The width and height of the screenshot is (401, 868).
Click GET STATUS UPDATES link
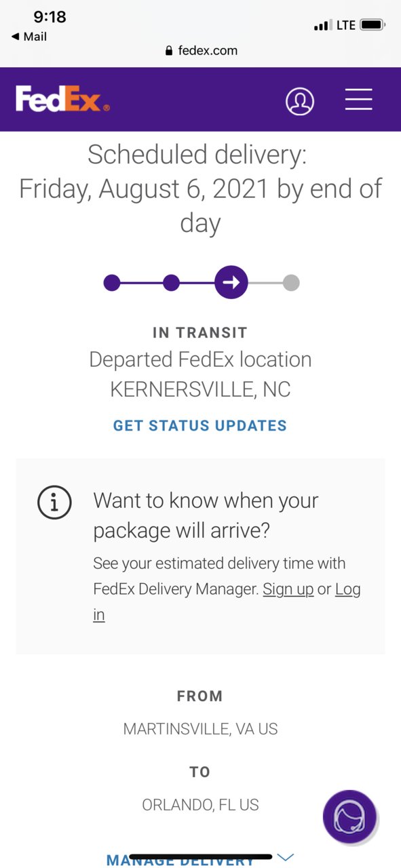point(200,426)
